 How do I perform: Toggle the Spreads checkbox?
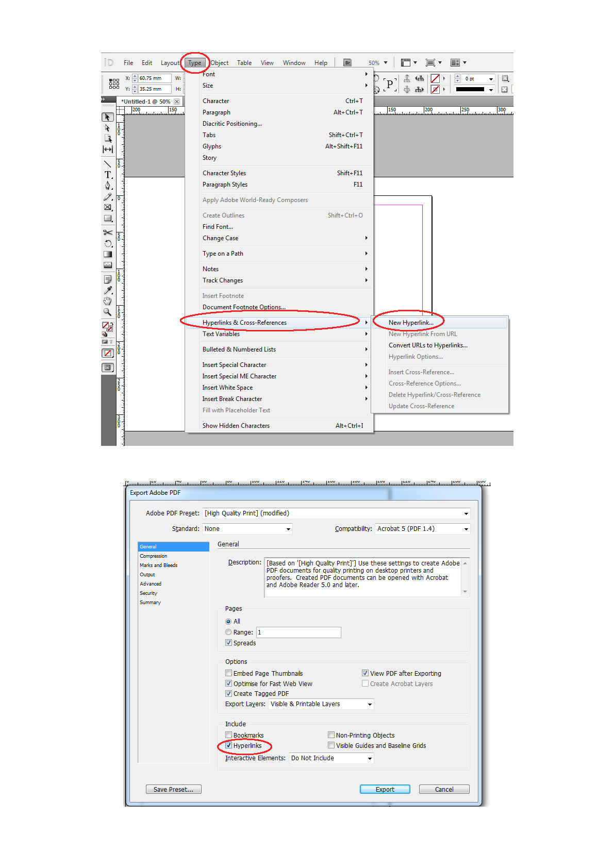(x=228, y=643)
